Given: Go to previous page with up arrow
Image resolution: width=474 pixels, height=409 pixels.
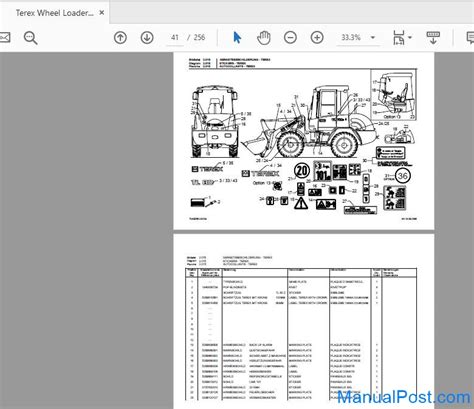Looking at the screenshot, I should (x=120, y=38).
